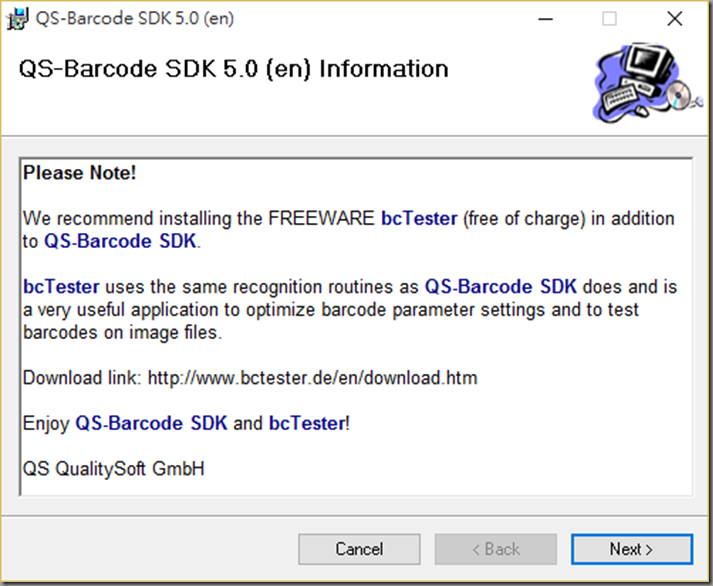Click the first bold blue bcTester word
The image size is (713, 586).
tap(419, 218)
